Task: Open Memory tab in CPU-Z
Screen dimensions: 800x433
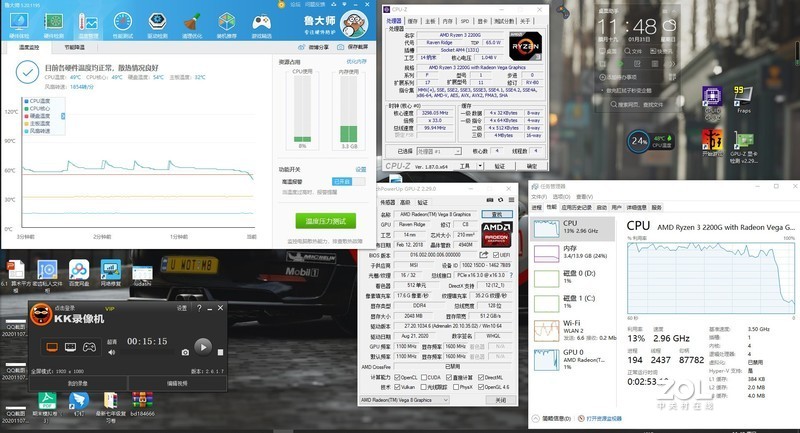Action: tap(447, 21)
